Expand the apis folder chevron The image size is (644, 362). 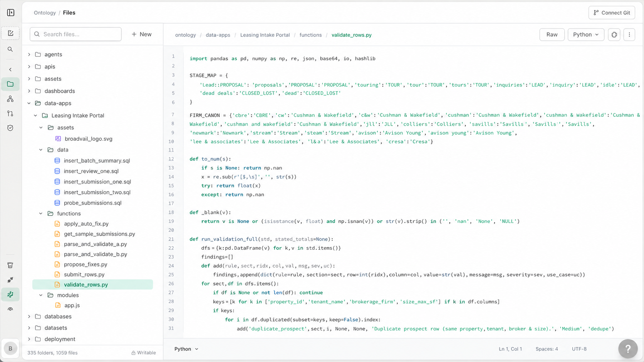point(29,67)
